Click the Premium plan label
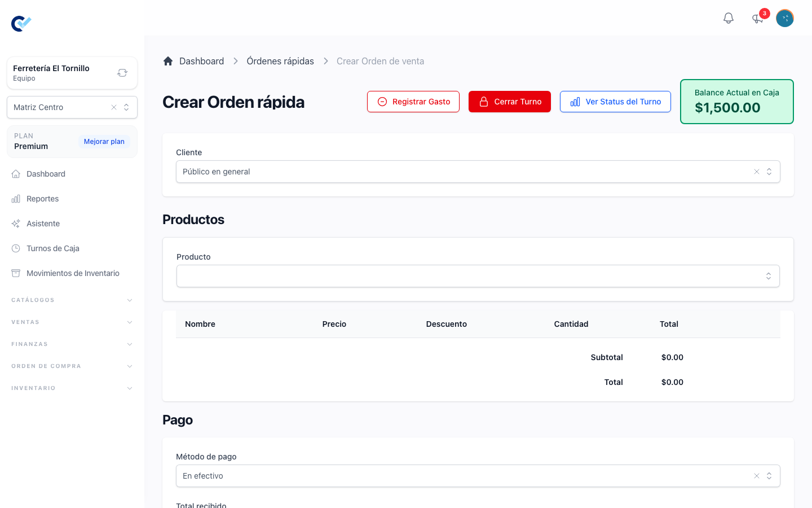Image resolution: width=812 pixels, height=508 pixels. click(31, 146)
